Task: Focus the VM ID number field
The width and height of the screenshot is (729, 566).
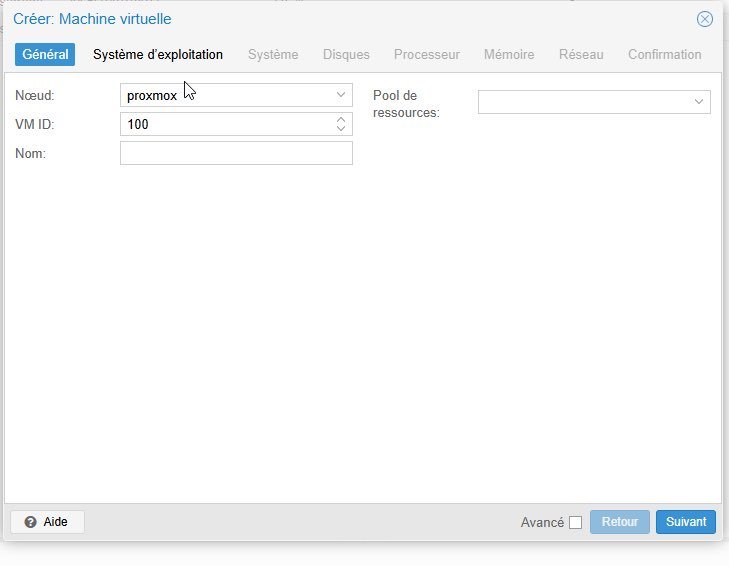Action: 226,124
